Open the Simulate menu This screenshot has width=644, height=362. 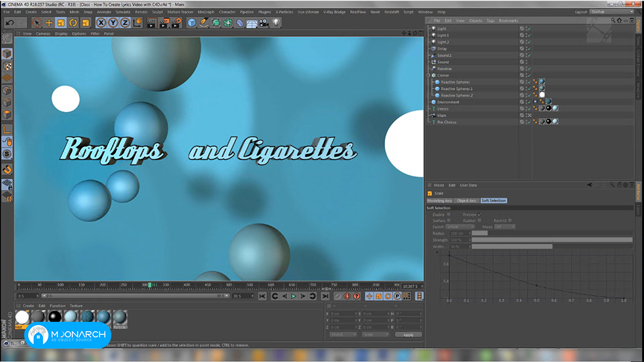pos(123,12)
